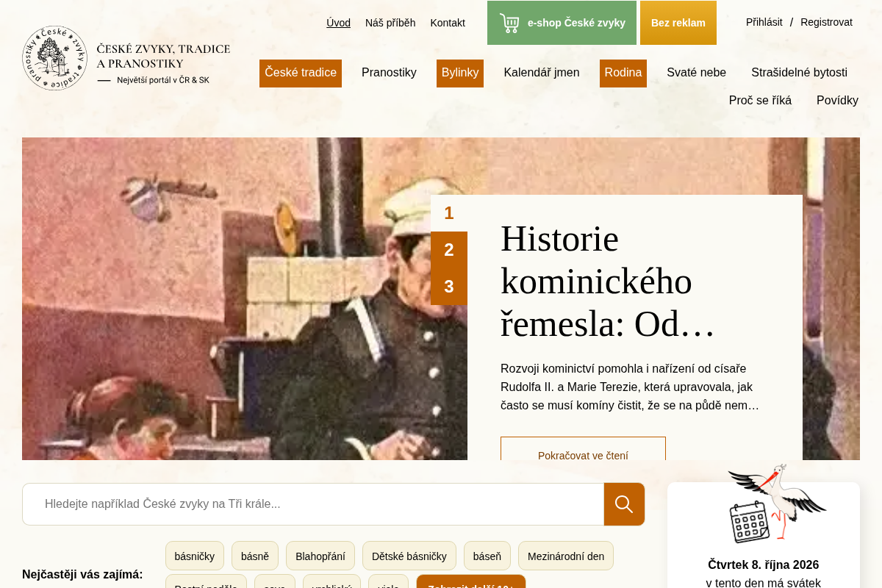This screenshot has height=588, width=882.
Task: Click the České zvyky circular logo
Action: pos(54,58)
